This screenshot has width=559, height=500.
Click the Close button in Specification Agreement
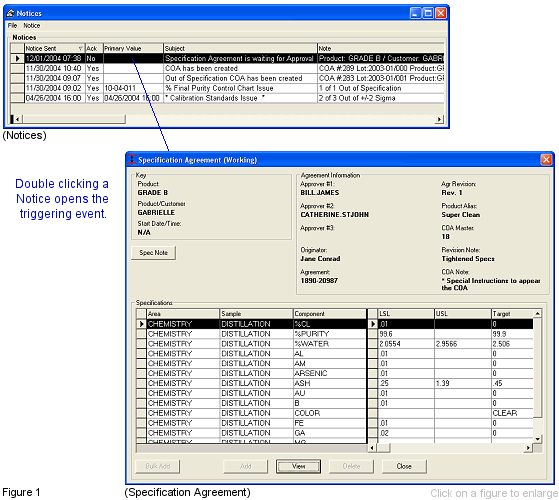(404, 466)
